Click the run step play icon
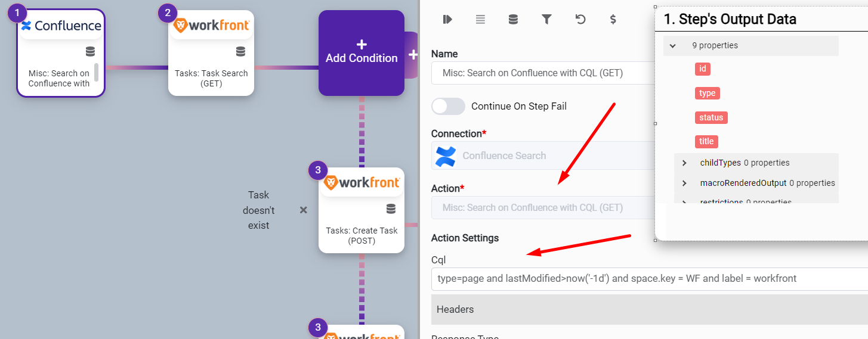Viewport: 868px width, 339px height. [447, 20]
